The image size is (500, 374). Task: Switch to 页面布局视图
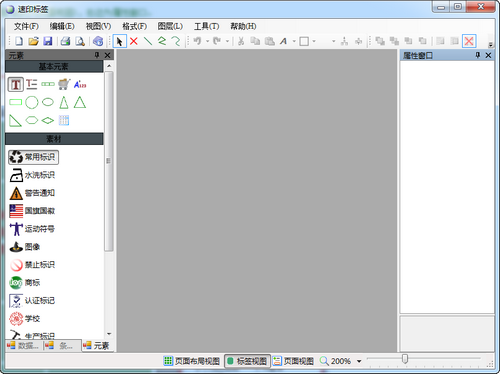tap(192, 361)
